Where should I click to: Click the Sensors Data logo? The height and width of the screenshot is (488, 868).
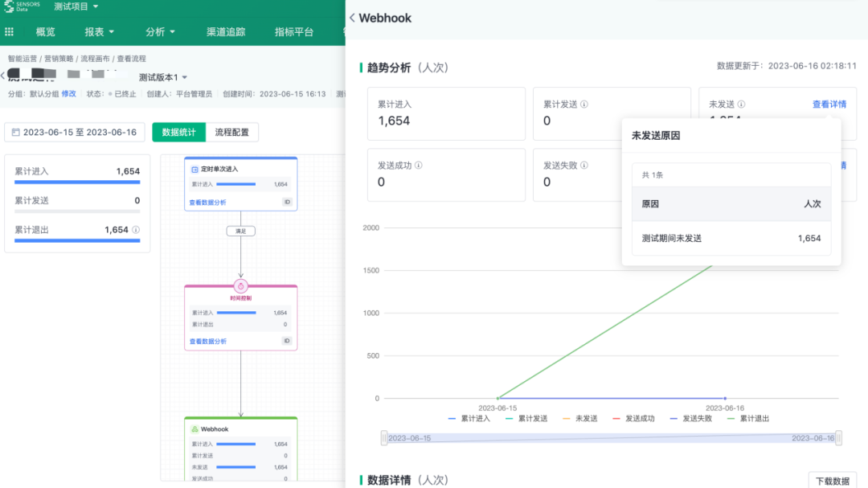23,6
